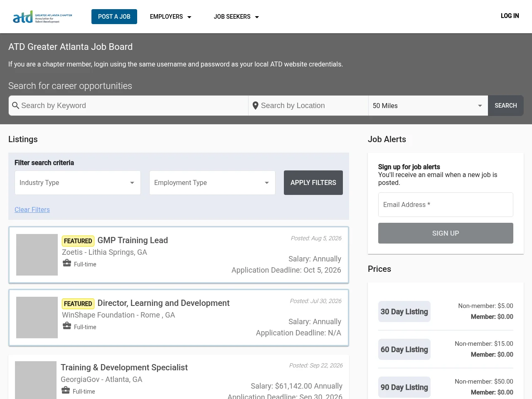532x399 pixels.
Task: Click 'Non-member: $5.00' price text
Action: (x=485, y=306)
